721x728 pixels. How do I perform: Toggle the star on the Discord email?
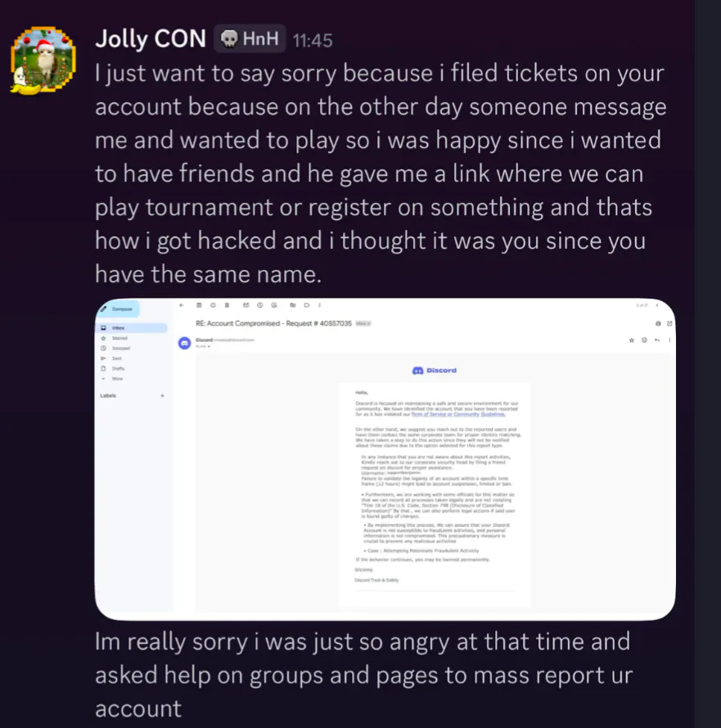(x=631, y=339)
